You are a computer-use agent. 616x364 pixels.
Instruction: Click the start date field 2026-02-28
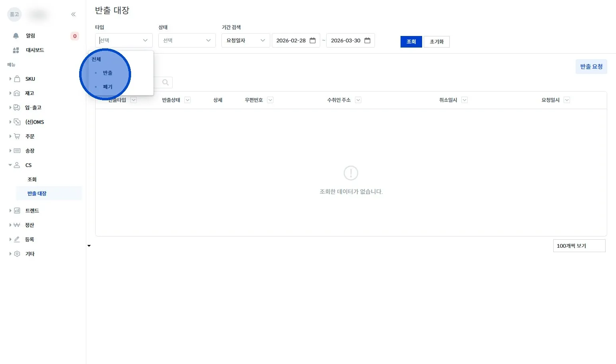click(296, 40)
